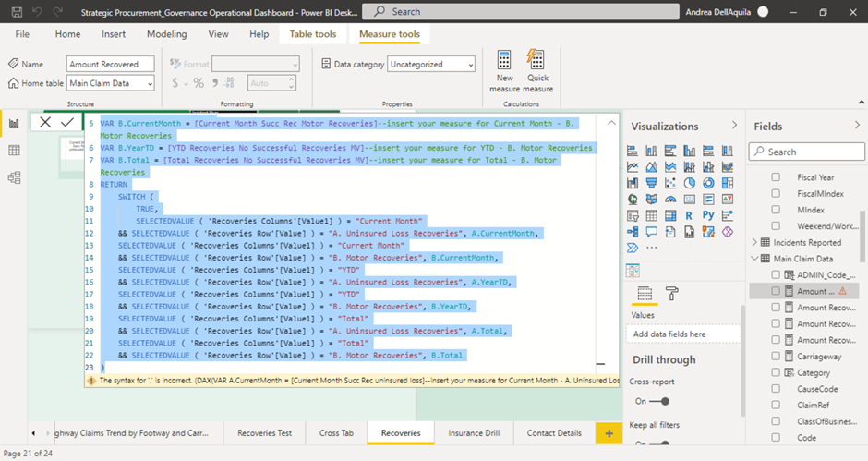Image resolution: width=868 pixels, height=461 pixels.
Task: Tick the ClaimRef field checkbox
Action: point(776,405)
